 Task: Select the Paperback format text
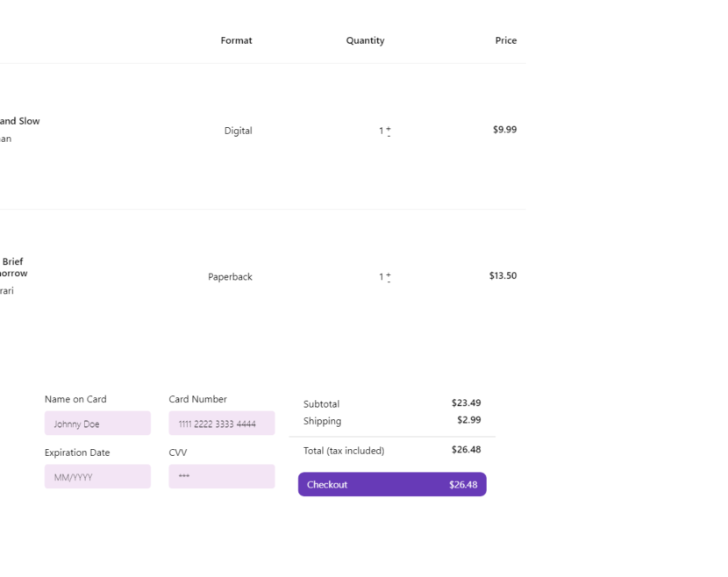[x=230, y=277]
